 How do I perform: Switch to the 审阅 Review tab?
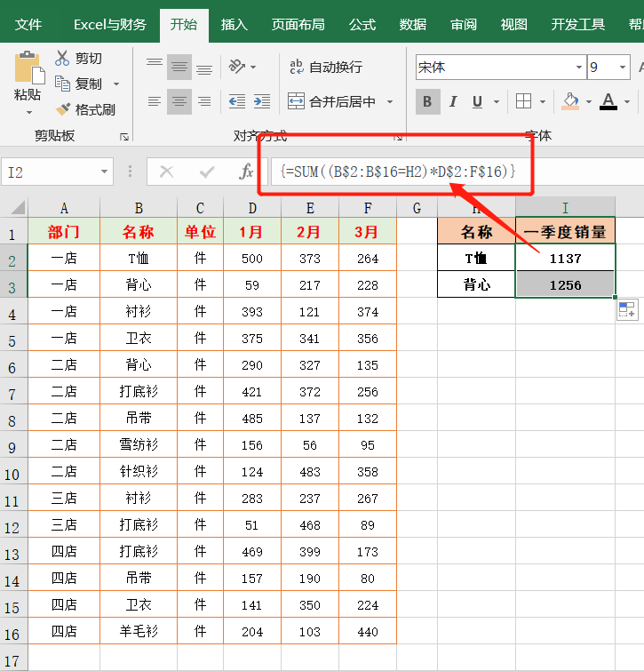pos(464,24)
